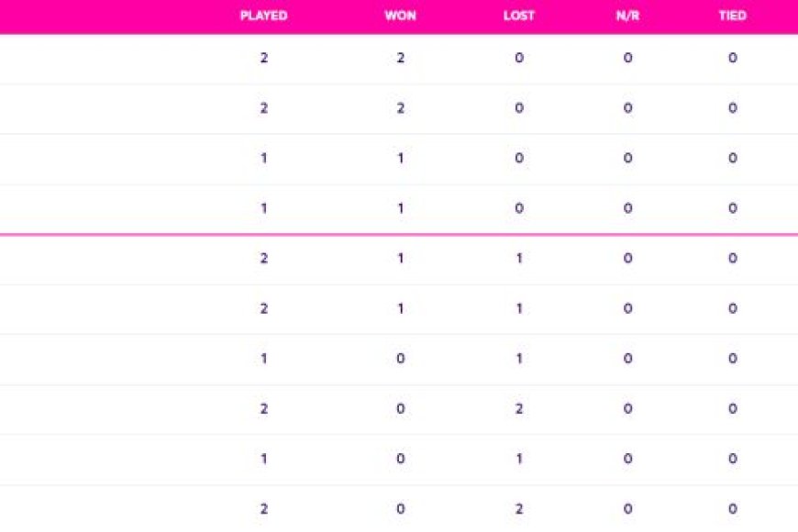798x532 pixels.
Task: Click the Played value in the third row
Action: (264, 159)
